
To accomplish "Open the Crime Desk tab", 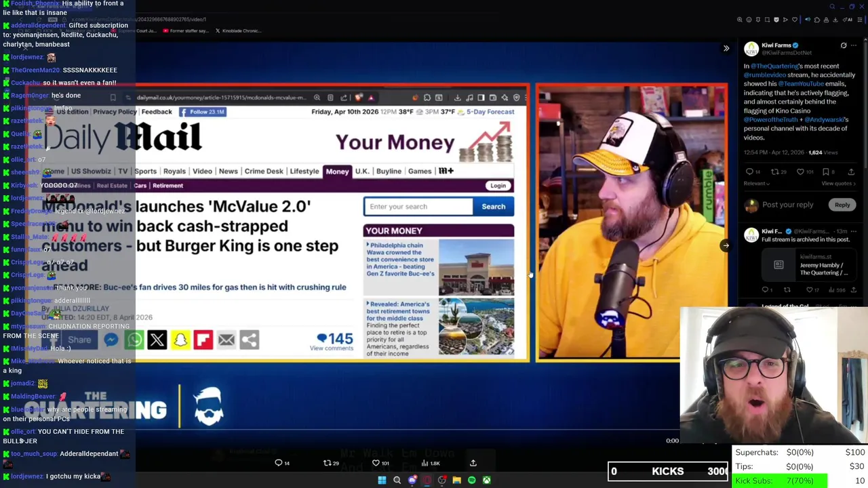I will click(264, 171).
